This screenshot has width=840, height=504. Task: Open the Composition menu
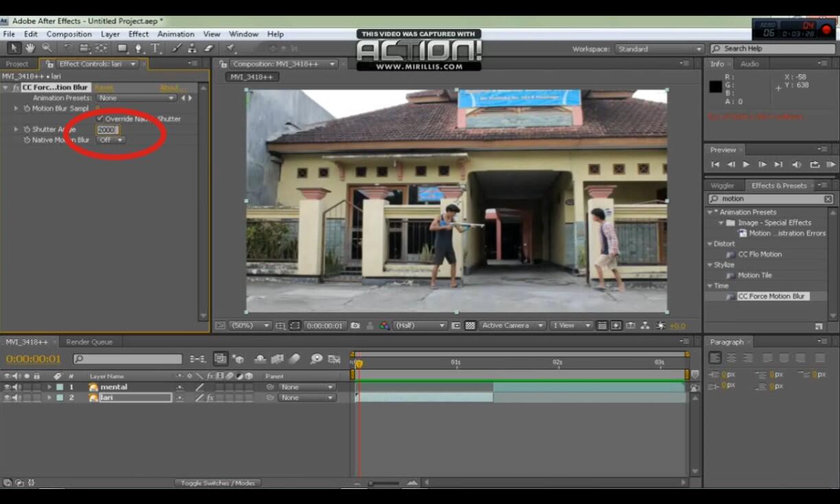(69, 34)
